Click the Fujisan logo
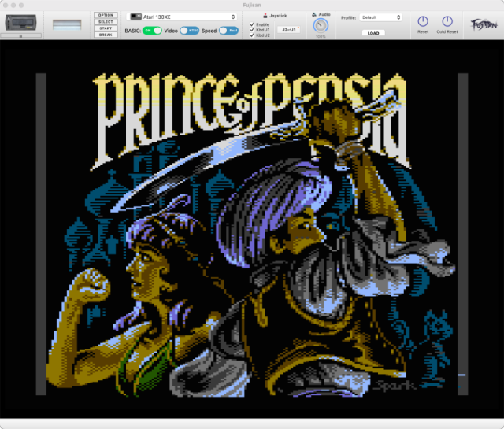 pyautogui.click(x=484, y=24)
